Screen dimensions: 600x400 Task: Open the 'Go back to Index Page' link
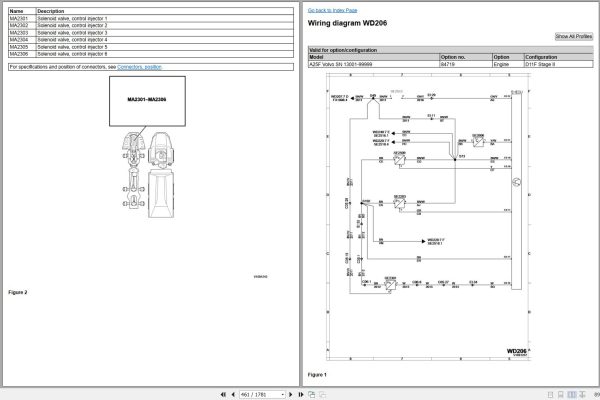[x=332, y=10]
